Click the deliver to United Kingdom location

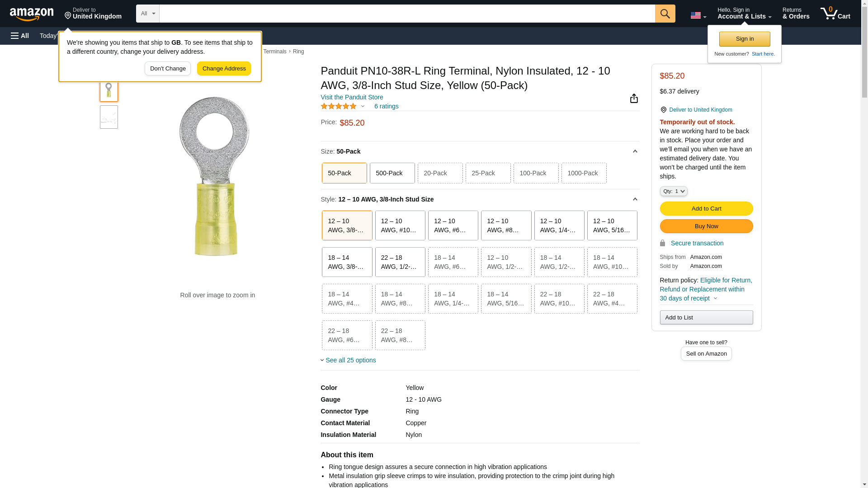pyautogui.click(x=93, y=14)
